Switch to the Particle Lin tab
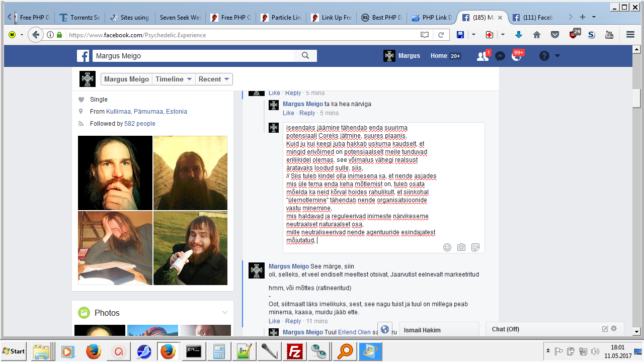This screenshot has width=644, height=362. click(x=281, y=18)
